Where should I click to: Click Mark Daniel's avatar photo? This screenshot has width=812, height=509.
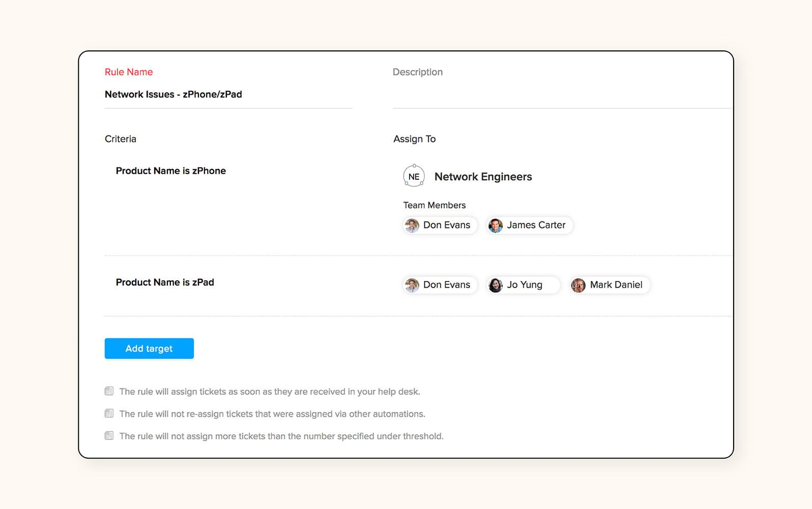tap(578, 285)
